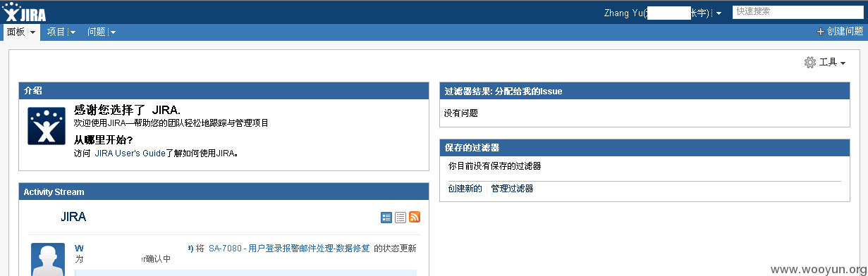Click the gear icon next to 工具
The image size is (868, 276).
coord(809,63)
